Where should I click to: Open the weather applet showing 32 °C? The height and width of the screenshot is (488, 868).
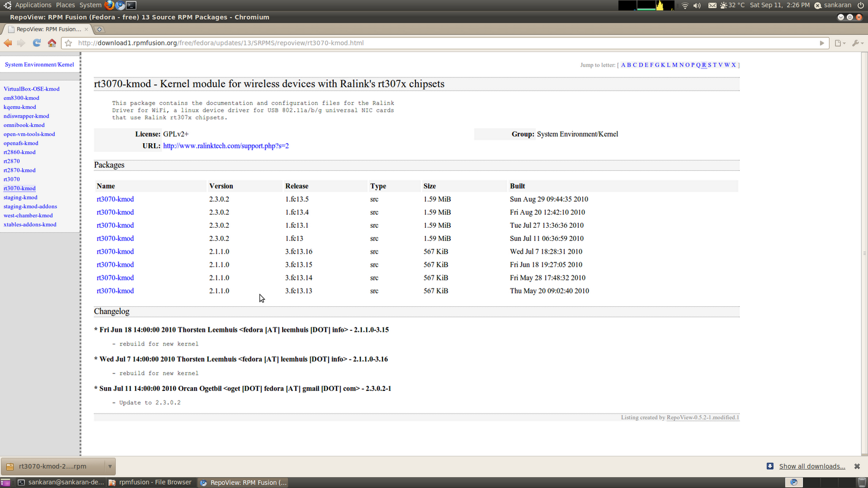click(732, 5)
